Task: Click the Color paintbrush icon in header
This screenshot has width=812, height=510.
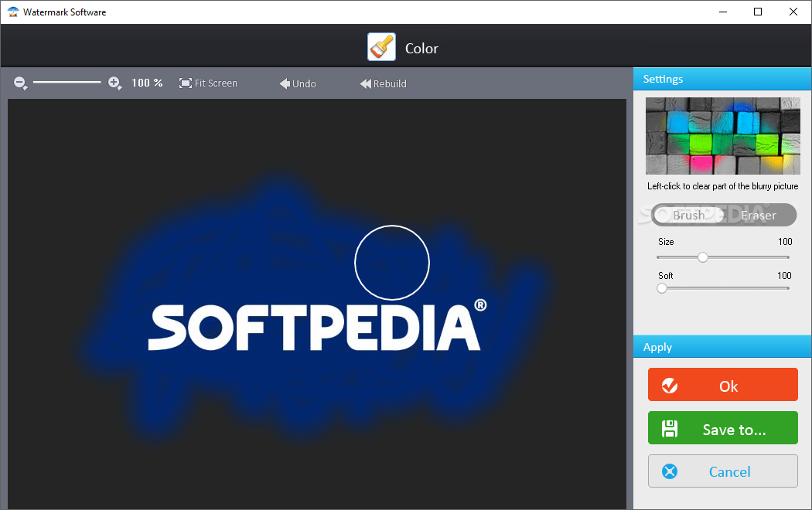Action: (x=382, y=47)
